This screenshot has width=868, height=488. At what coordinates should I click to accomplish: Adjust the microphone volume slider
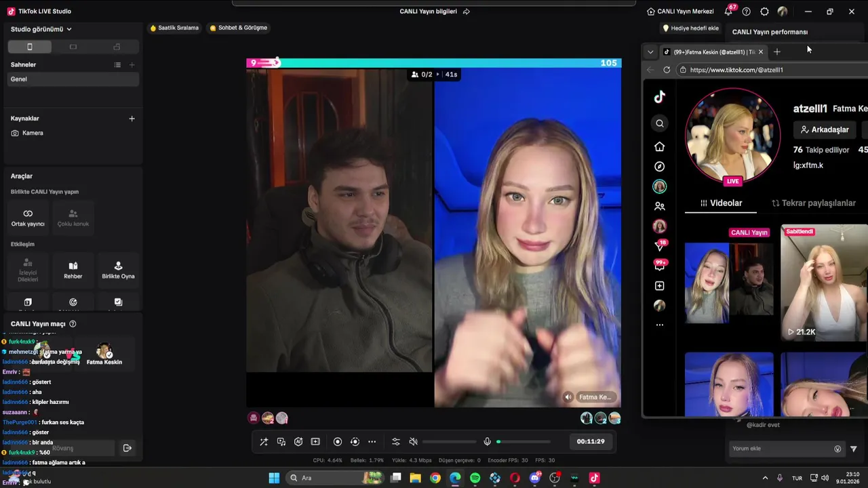pos(524,442)
